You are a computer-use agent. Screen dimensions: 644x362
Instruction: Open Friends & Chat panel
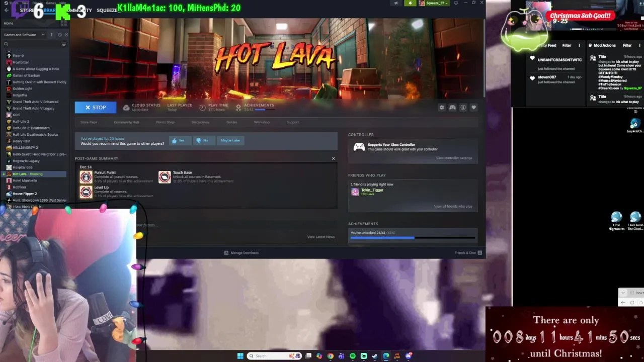click(x=468, y=253)
